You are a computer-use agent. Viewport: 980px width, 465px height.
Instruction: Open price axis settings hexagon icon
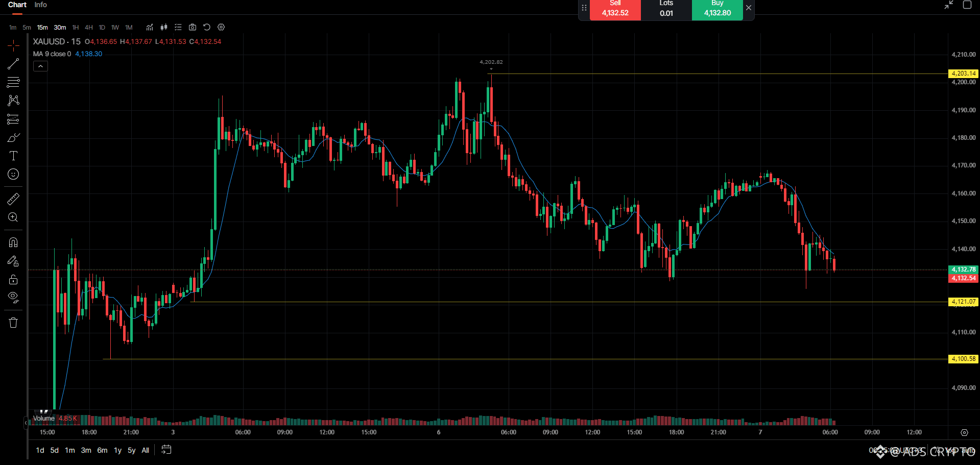pyautogui.click(x=964, y=432)
